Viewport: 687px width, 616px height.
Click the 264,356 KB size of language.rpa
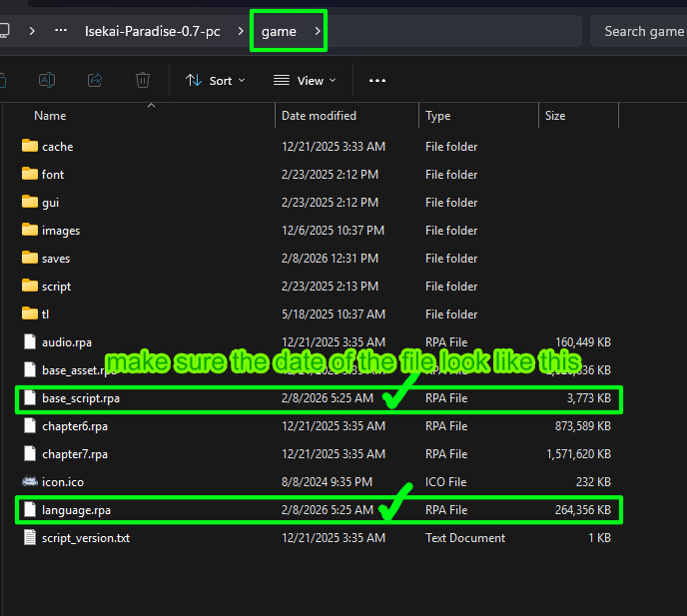[x=583, y=510]
